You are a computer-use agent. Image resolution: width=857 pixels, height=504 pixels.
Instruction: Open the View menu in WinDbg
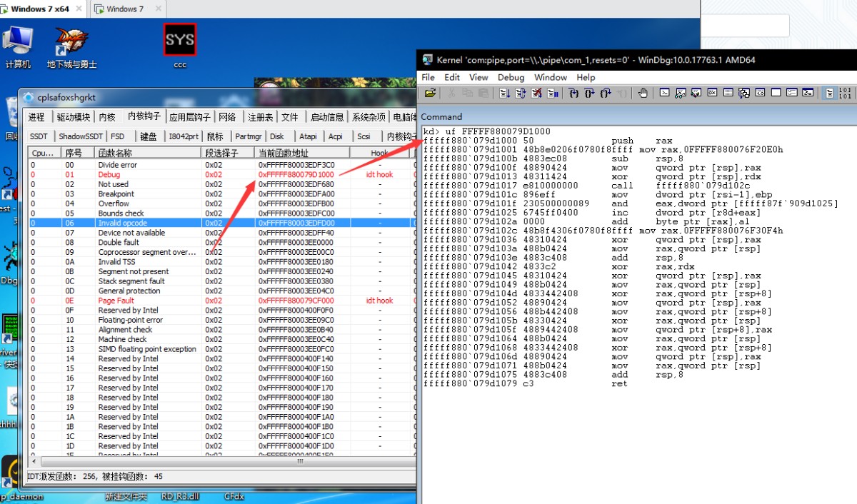tap(478, 77)
